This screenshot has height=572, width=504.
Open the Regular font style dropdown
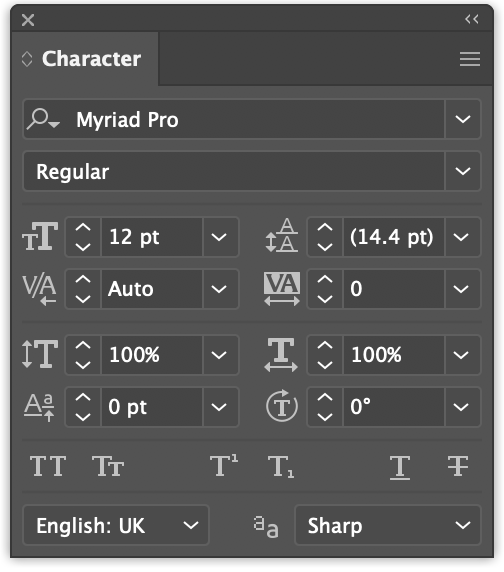[x=463, y=171]
